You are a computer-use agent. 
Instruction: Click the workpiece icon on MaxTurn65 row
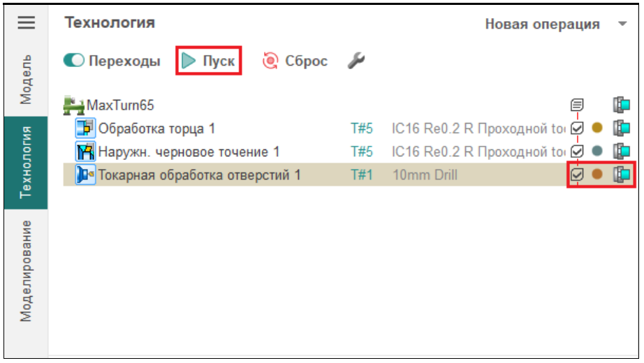pos(621,106)
